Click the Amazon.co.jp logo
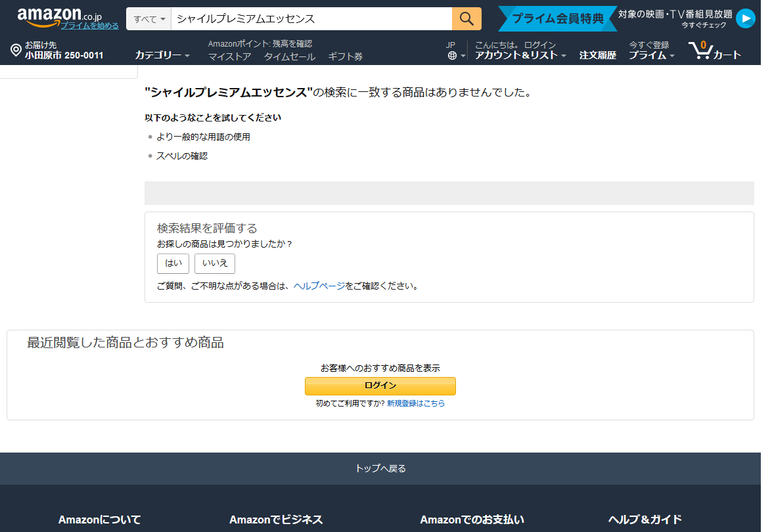The width and height of the screenshot is (772, 532). [x=59, y=16]
